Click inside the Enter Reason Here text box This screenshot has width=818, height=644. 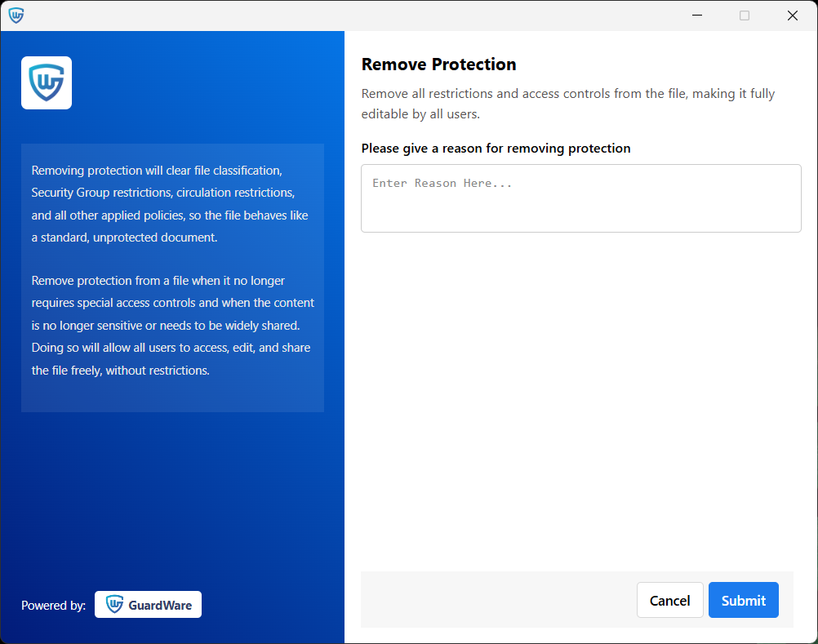point(580,198)
